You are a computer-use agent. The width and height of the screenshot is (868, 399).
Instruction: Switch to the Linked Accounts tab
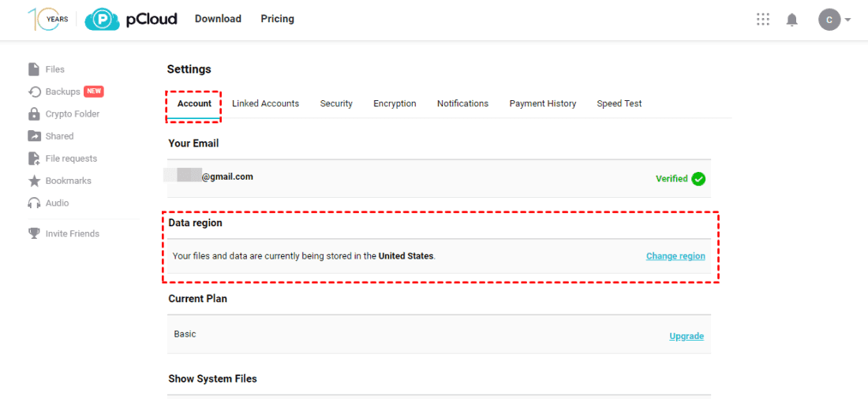pyautogui.click(x=265, y=103)
